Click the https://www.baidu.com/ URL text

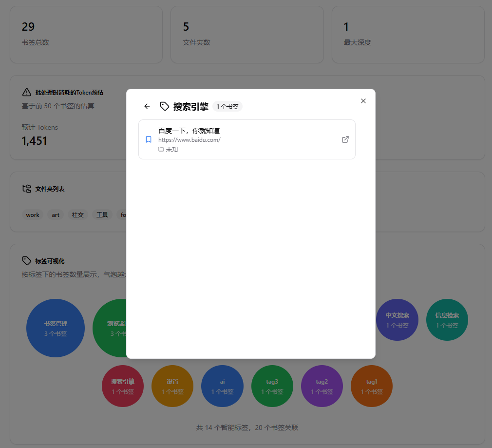click(x=189, y=140)
